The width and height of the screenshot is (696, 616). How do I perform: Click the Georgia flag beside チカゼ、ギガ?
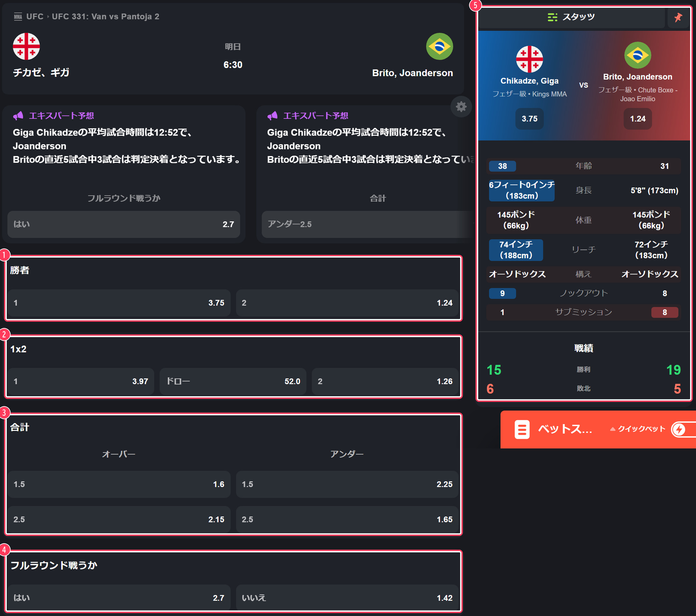[x=26, y=46]
